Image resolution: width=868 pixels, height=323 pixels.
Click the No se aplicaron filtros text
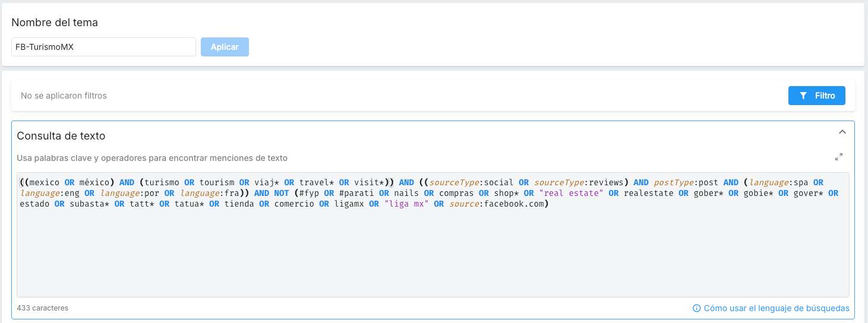pos(64,96)
